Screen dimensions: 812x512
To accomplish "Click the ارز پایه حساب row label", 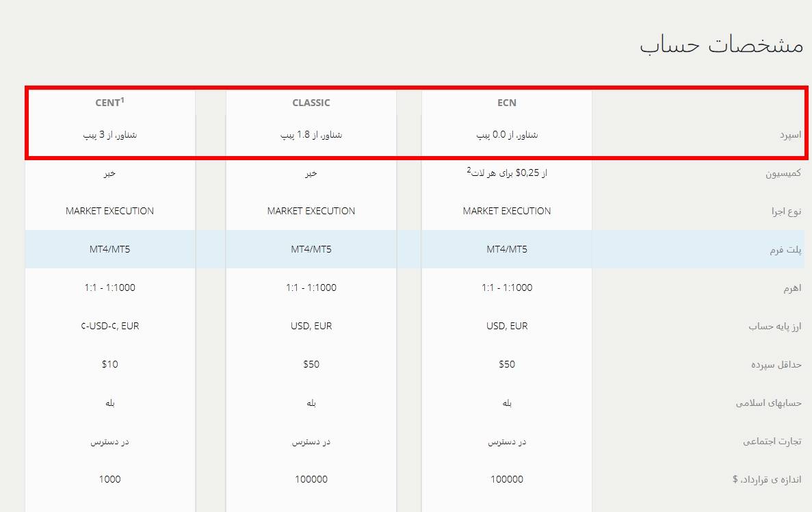I will (x=775, y=327).
